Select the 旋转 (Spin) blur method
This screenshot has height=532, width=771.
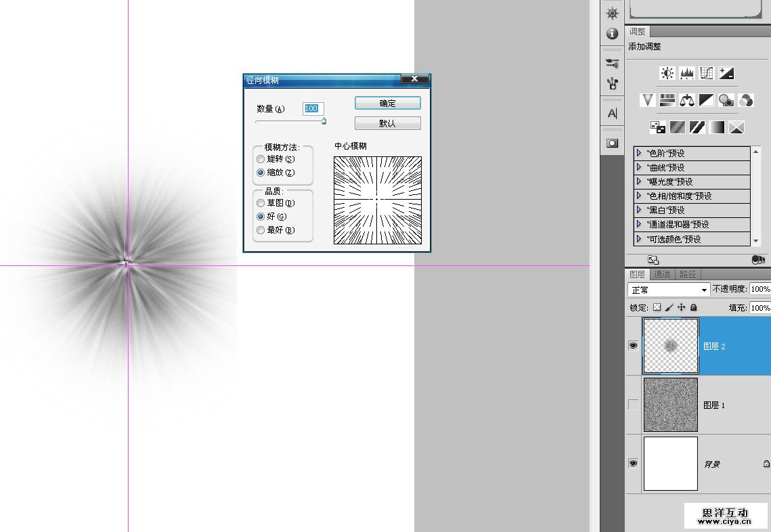coord(261,159)
